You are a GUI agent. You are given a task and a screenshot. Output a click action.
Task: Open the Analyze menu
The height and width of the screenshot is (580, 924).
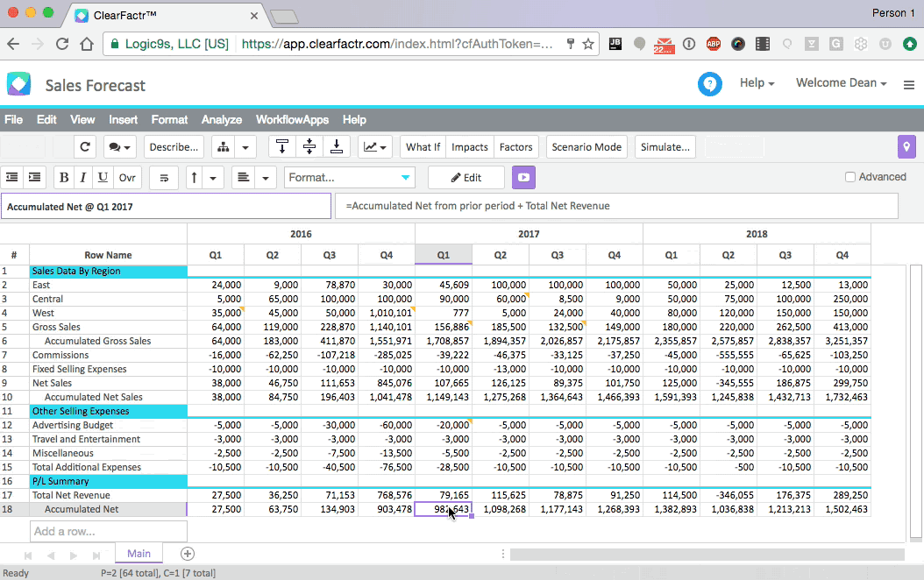[x=221, y=120]
